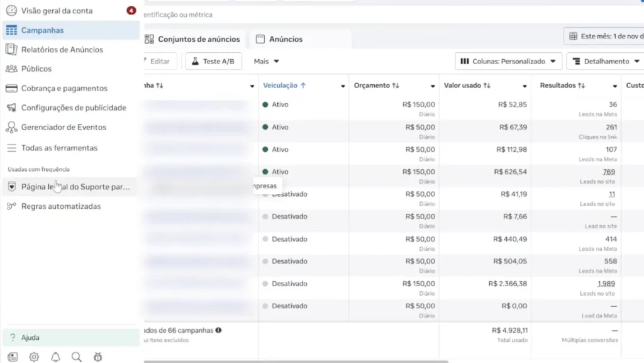Sort by Veiculação column header
The image size is (644, 363).
point(284,86)
